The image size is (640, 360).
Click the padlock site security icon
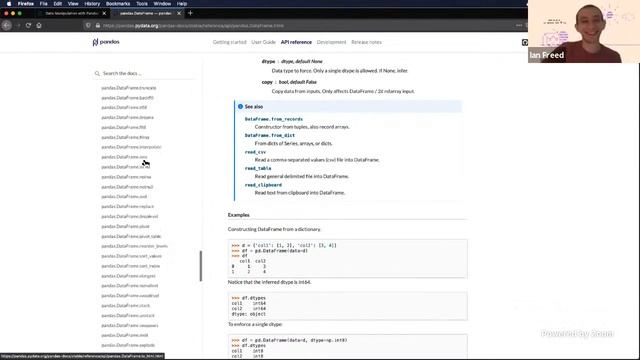[x=98, y=25]
